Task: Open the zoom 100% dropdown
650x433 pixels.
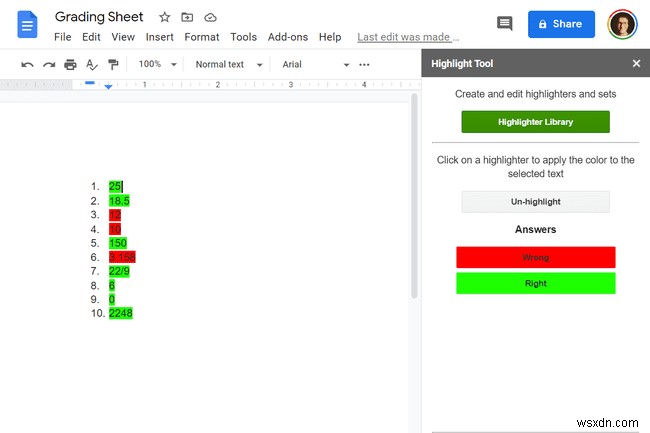Action: tap(158, 64)
